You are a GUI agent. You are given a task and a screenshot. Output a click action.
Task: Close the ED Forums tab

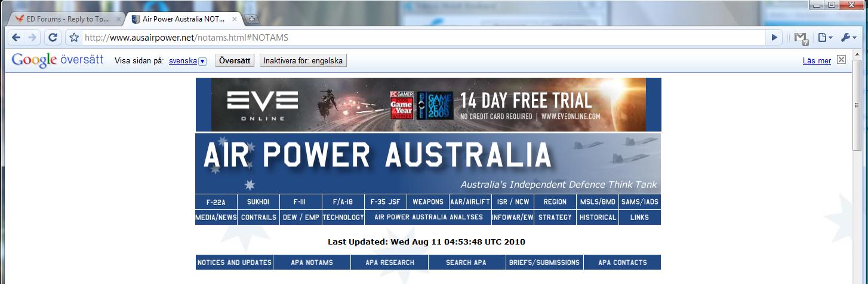118,19
